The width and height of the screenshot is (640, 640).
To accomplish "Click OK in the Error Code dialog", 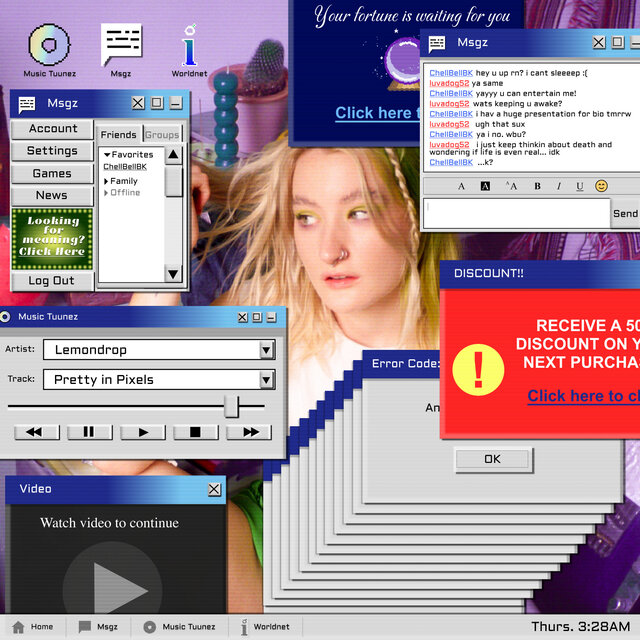I will [x=494, y=460].
